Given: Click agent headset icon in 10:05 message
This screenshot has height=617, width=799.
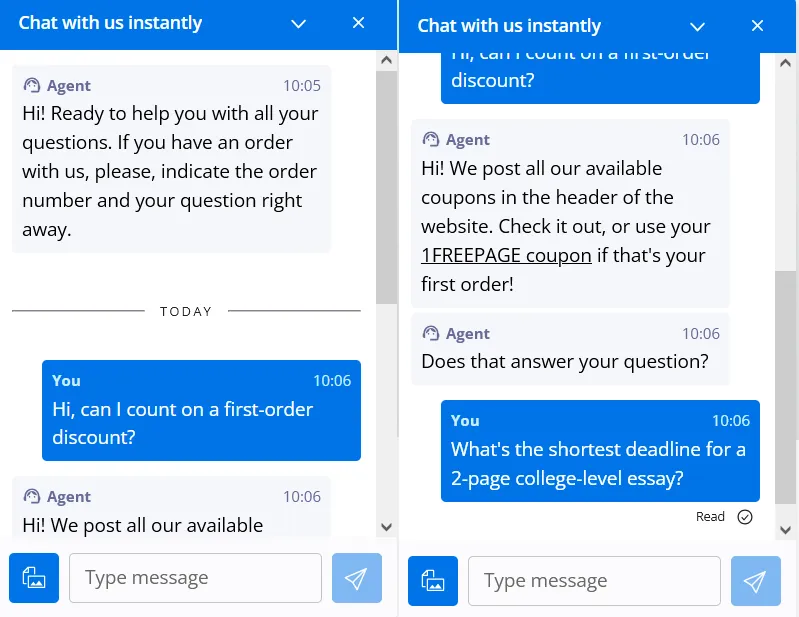Looking at the screenshot, I should (32, 85).
